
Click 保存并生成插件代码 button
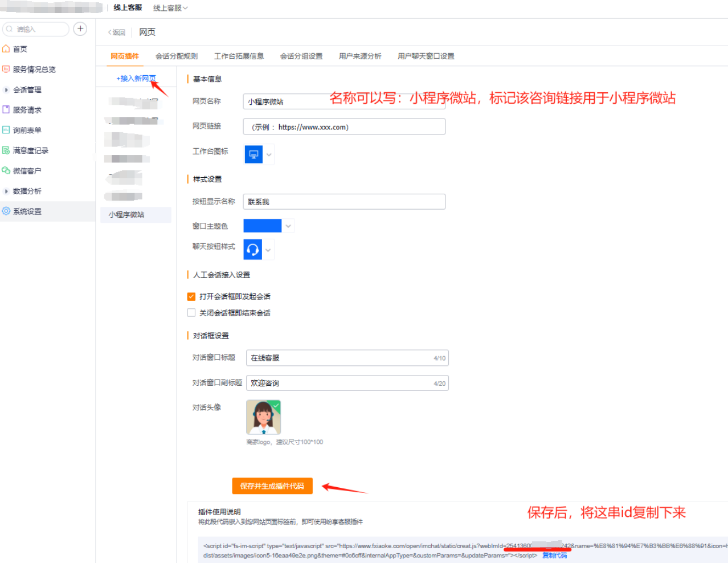point(272,486)
